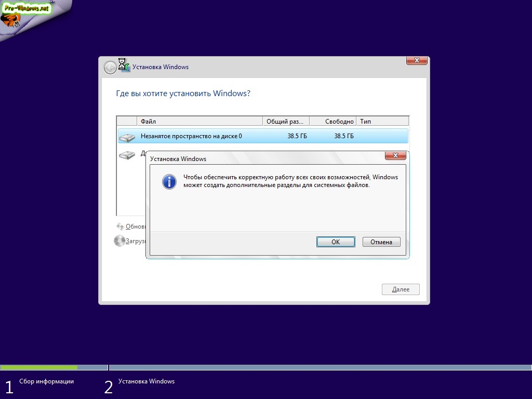Image resolution: width=532 pixels, height=399 pixels.
Task: Click the Загруз load driver link
Action: click(136, 241)
